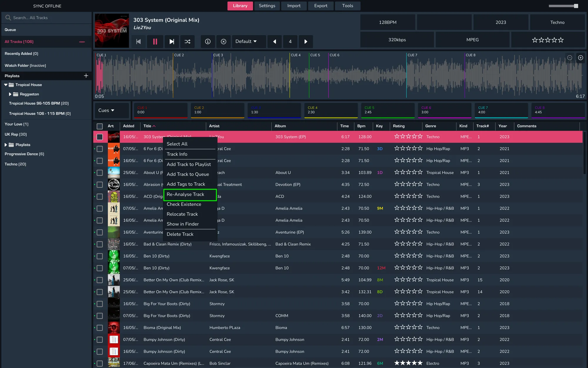Tick the checkbox for Ben 10 (Dirty) first row
588x368 pixels.
pos(100,256)
